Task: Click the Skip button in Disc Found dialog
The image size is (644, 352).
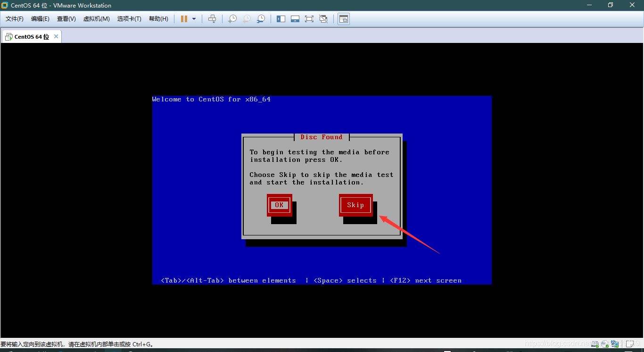Action: click(x=355, y=205)
